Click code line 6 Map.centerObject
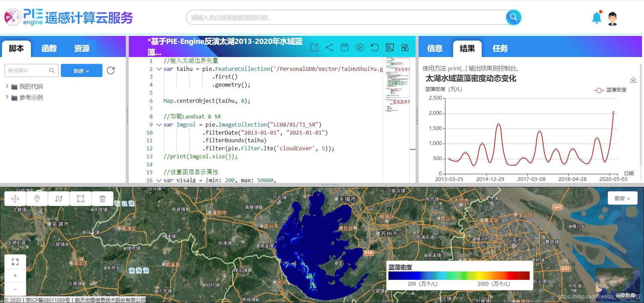This screenshot has width=644, height=303. click(207, 101)
